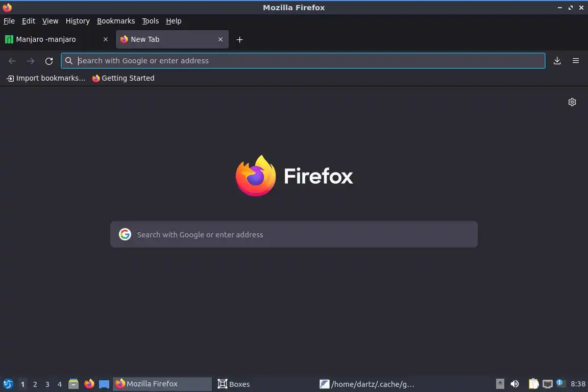Image resolution: width=588 pixels, height=392 pixels.
Task: Click the magnifier icon in the address bar
Action: [x=68, y=61]
